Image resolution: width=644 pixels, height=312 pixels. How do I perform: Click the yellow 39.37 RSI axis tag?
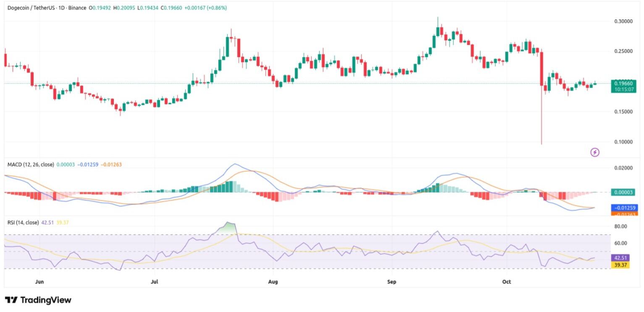620,265
